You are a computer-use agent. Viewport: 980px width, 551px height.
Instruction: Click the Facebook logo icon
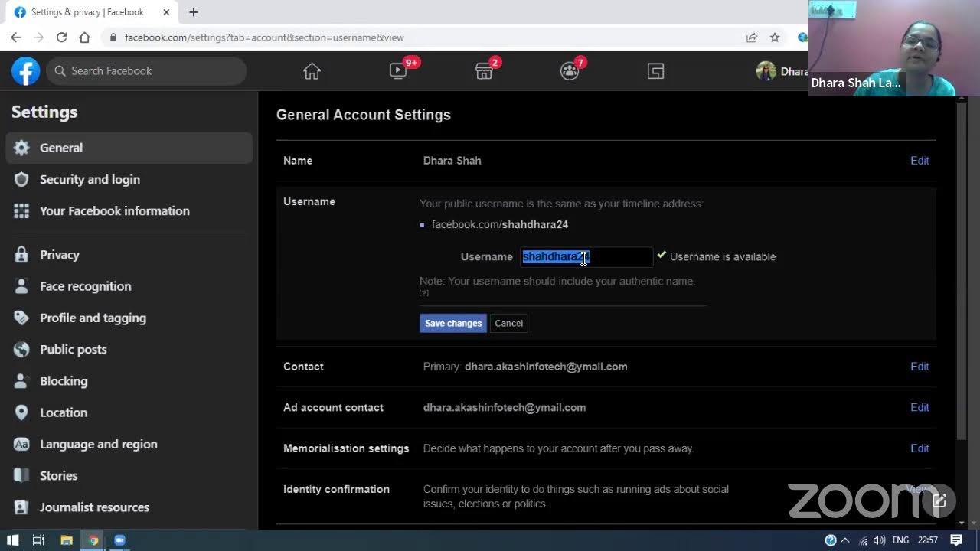pos(25,71)
